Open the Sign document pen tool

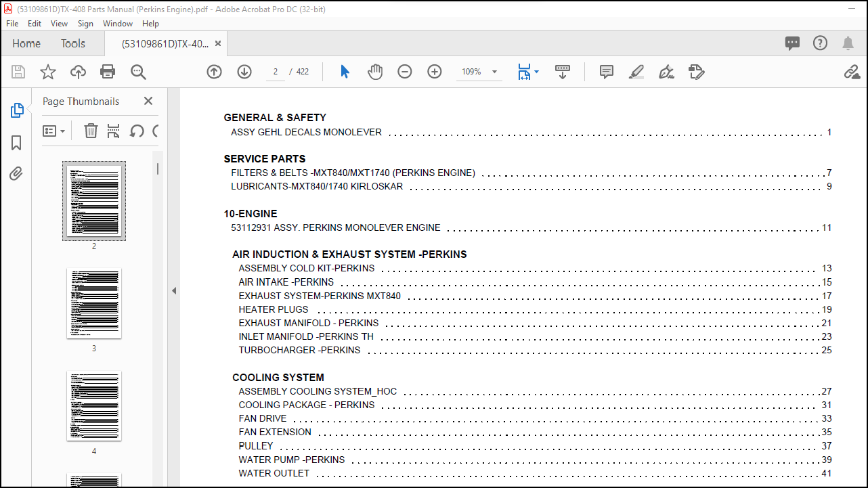click(666, 72)
